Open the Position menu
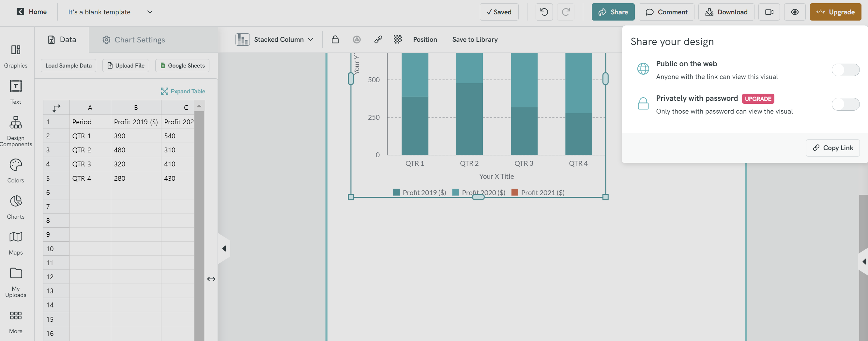The image size is (868, 341). point(425,39)
